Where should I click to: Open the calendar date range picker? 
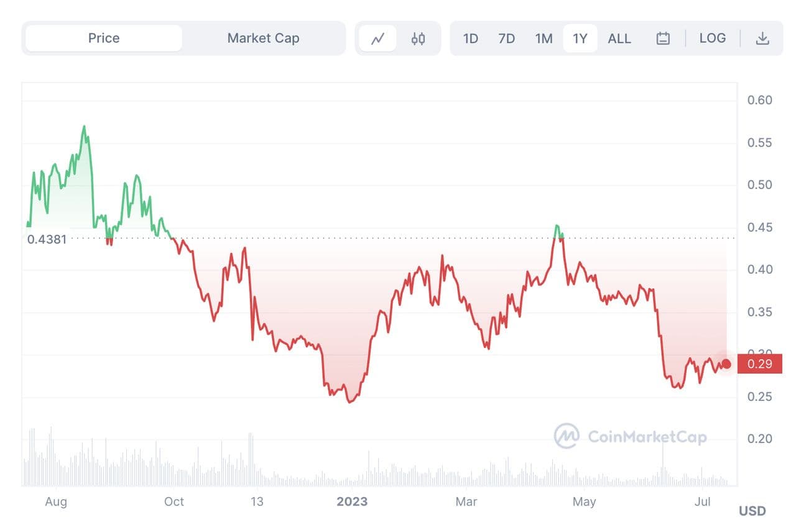tap(663, 39)
